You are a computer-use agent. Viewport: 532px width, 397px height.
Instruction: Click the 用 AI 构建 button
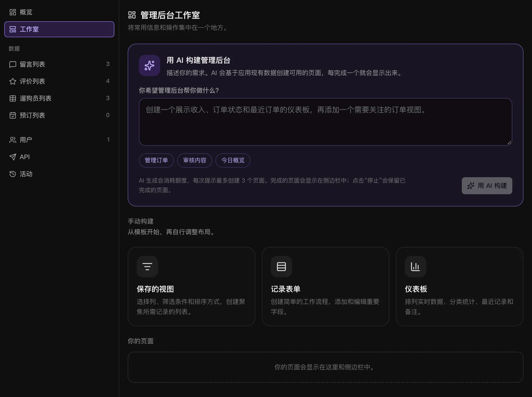[x=487, y=186]
